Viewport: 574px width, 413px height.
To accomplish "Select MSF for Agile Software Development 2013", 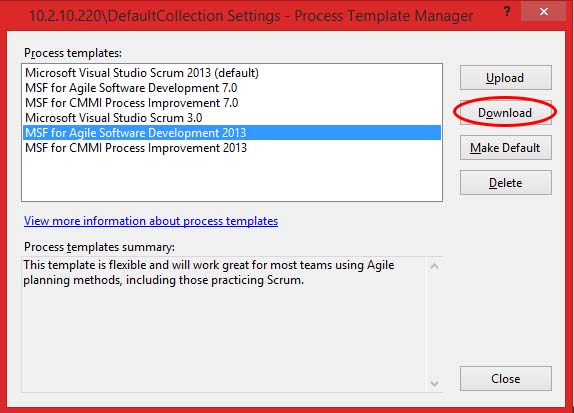I will pyautogui.click(x=232, y=133).
